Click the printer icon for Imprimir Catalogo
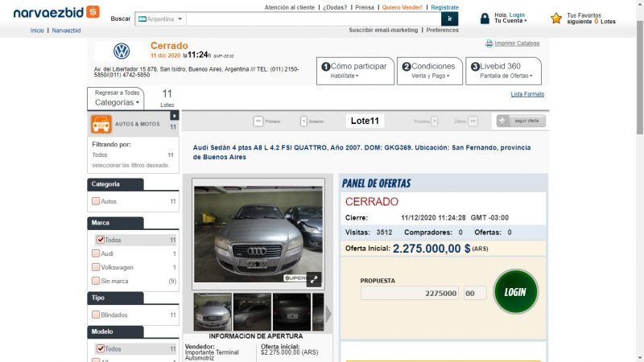The height and width of the screenshot is (362, 644). coord(489,43)
